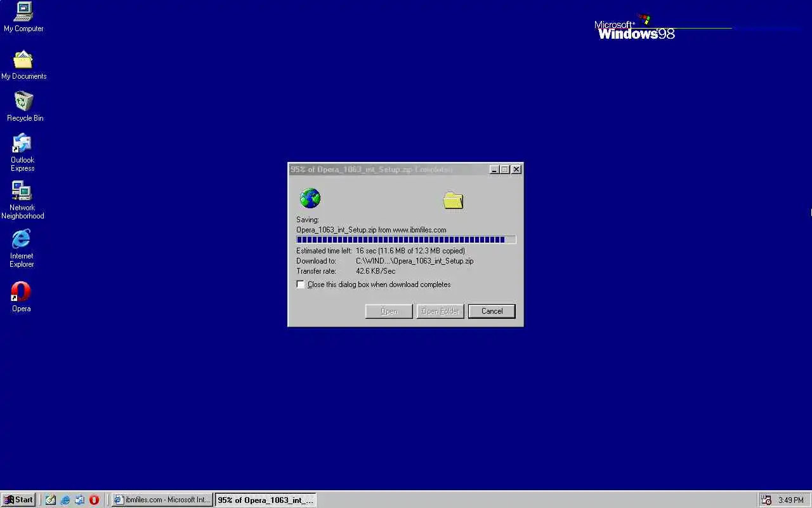Select the Internet Explorer desktop icon
Image resolution: width=812 pixels, height=508 pixels.
coord(22,239)
